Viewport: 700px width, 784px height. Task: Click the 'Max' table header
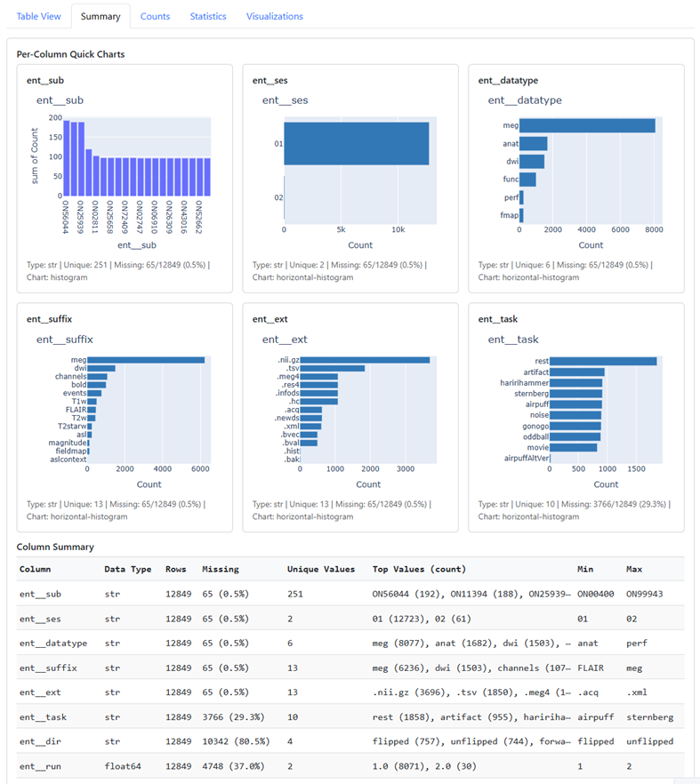(634, 569)
